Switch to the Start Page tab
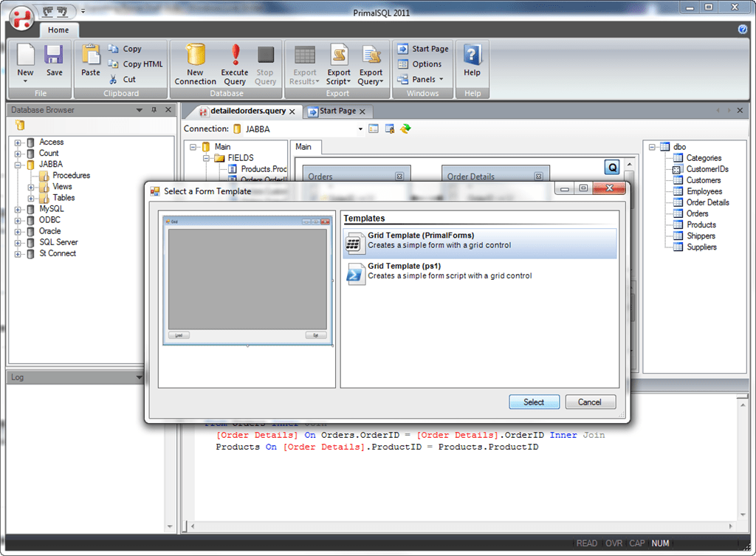 pos(337,111)
